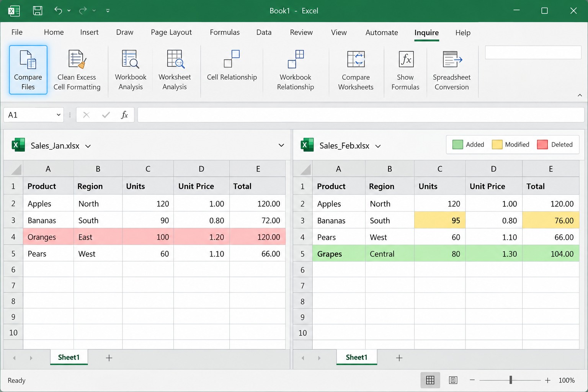Click the Cancel entry X icon
This screenshot has height=392, width=588.
pos(86,115)
